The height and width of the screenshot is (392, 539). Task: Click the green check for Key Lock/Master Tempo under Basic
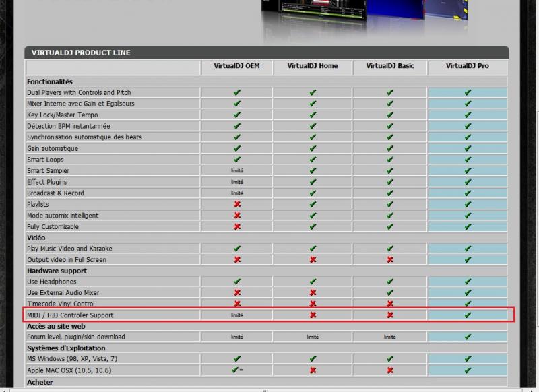390,115
